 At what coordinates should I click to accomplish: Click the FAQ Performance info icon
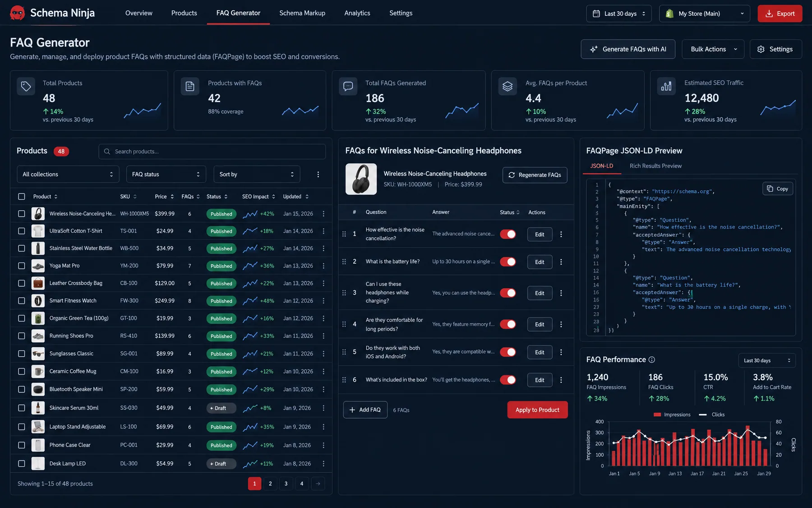(651, 359)
